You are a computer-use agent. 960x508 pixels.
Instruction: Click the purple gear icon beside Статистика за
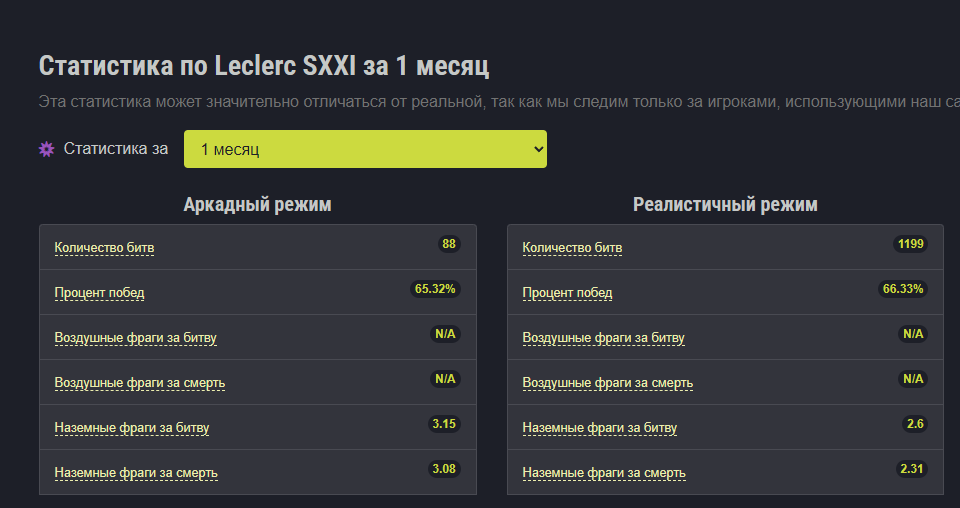click(x=46, y=149)
